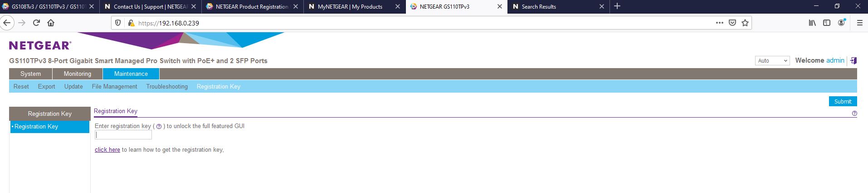
Task: Open the Update submenu
Action: 73,86
